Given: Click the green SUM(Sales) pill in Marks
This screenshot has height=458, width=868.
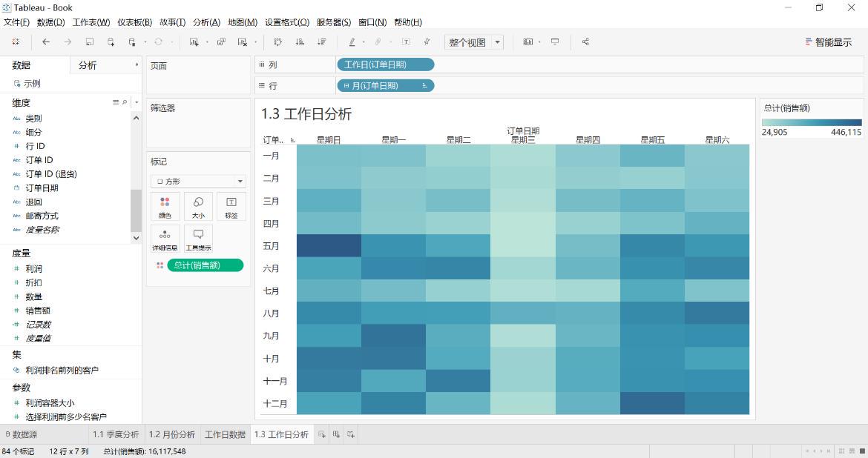Looking at the screenshot, I should point(206,265).
